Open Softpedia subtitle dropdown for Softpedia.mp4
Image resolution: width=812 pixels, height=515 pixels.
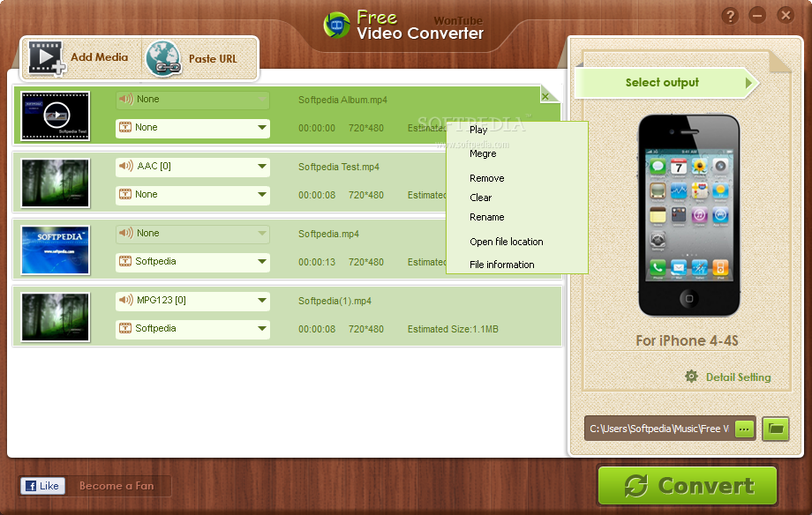point(262,262)
